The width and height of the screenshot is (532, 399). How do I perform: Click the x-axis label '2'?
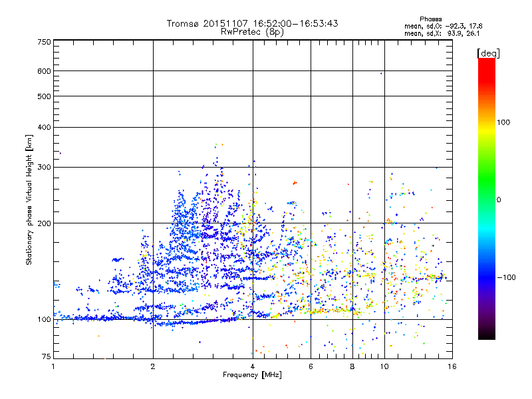click(x=153, y=366)
